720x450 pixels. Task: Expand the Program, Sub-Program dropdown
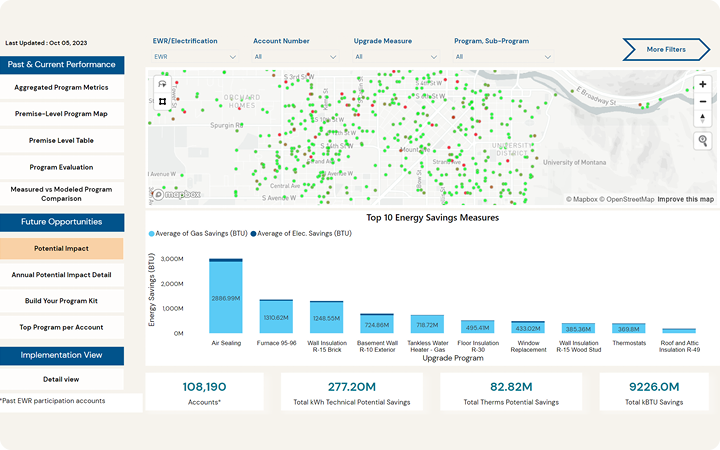[501, 57]
